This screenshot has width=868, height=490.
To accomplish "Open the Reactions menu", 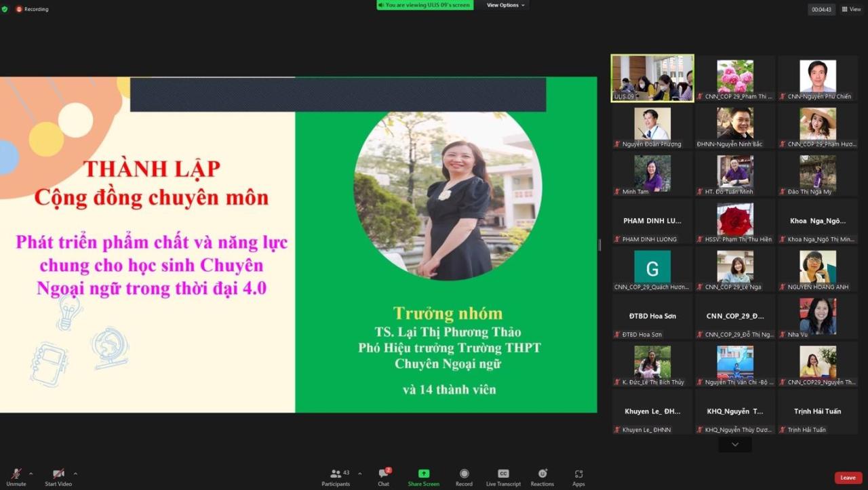I will [542, 474].
